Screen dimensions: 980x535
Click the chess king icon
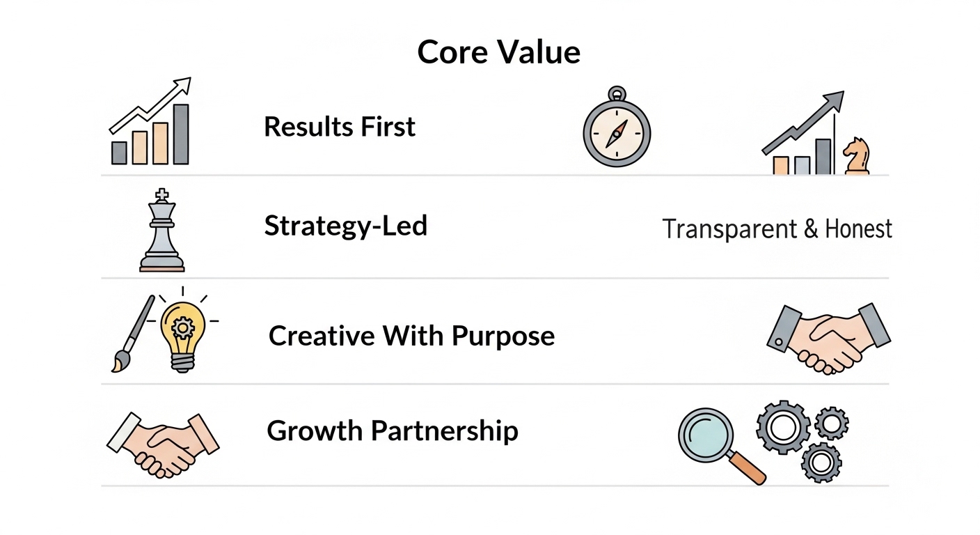pyautogui.click(x=162, y=231)
